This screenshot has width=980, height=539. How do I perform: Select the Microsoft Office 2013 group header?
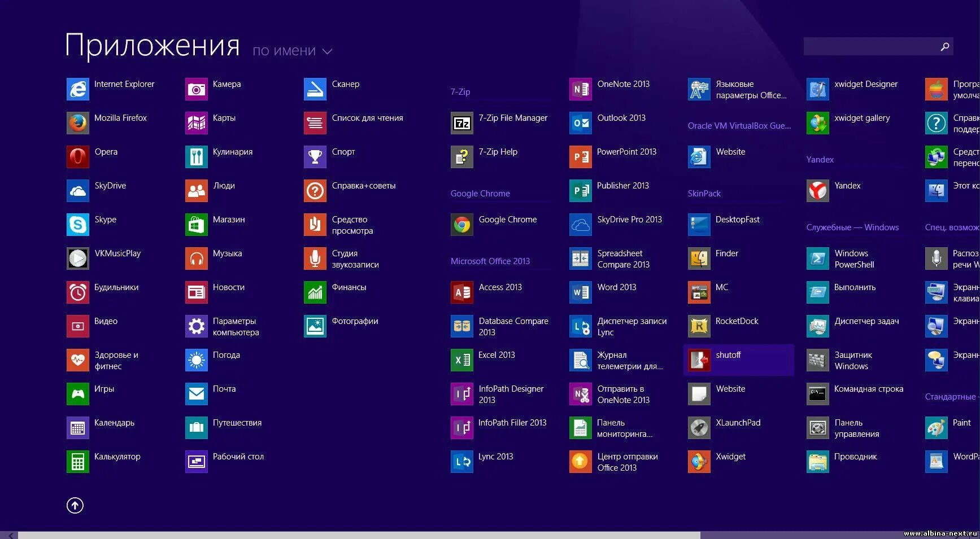pos(490,261)
